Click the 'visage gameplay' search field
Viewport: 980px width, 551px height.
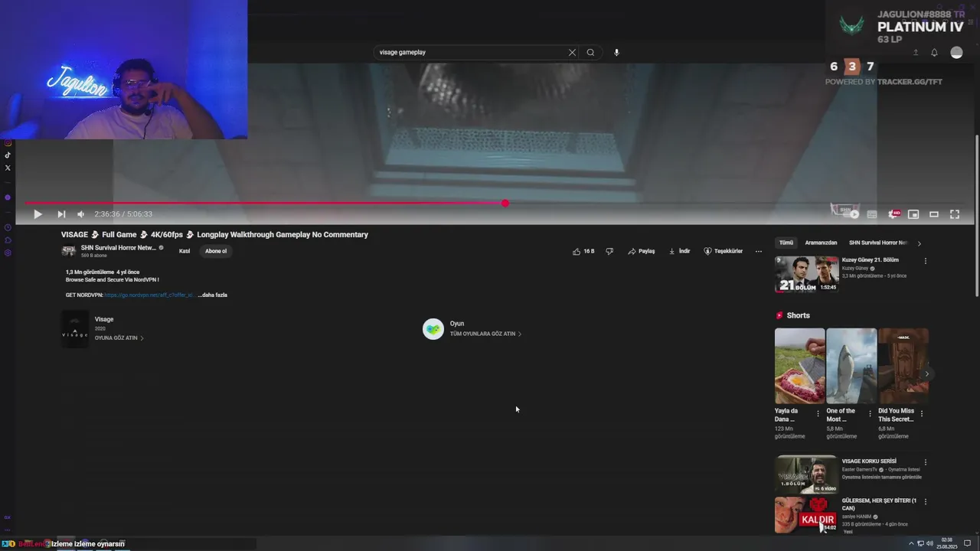470,53
